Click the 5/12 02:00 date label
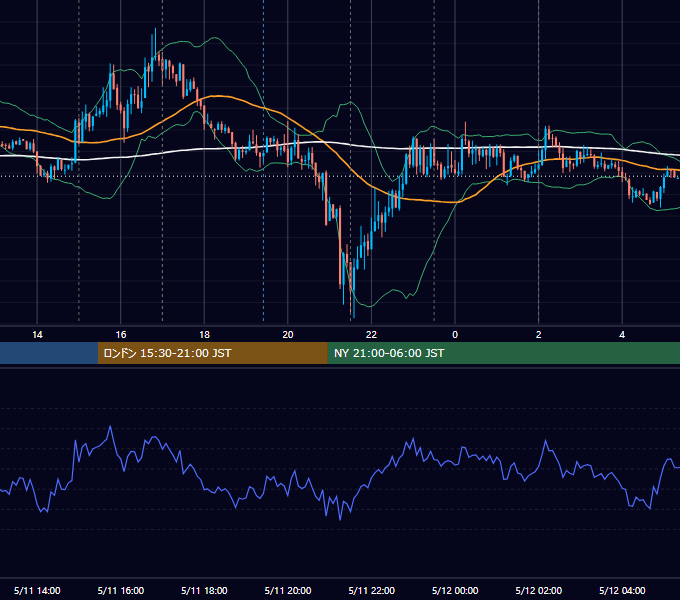The width and height of the screenshot is (680, 600). (539, 590)
